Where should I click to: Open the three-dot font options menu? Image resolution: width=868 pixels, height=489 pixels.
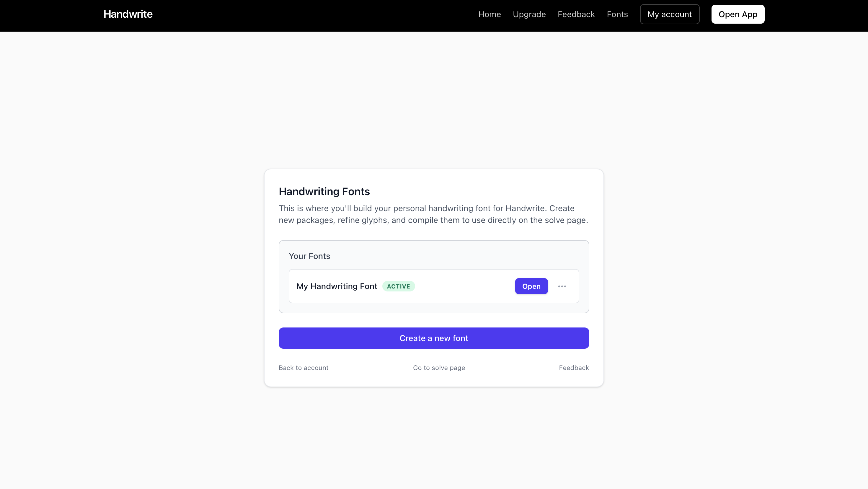pyautogui.click(x=562, y=286)
